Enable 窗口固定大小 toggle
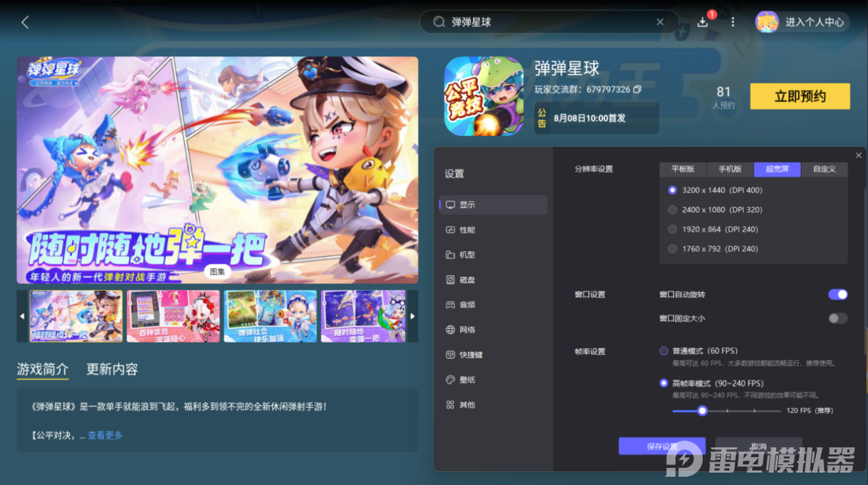The image size is (868, 485). [837, 318]
